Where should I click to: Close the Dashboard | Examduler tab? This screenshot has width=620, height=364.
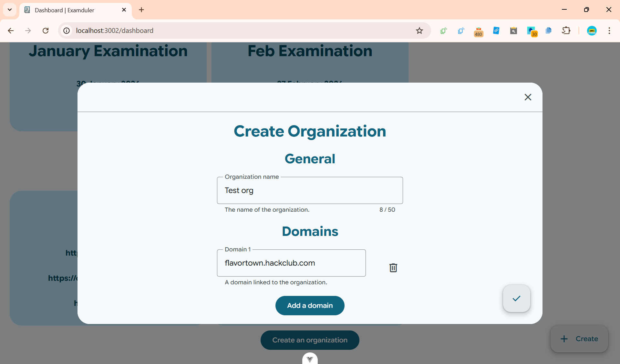pos(124,10)
